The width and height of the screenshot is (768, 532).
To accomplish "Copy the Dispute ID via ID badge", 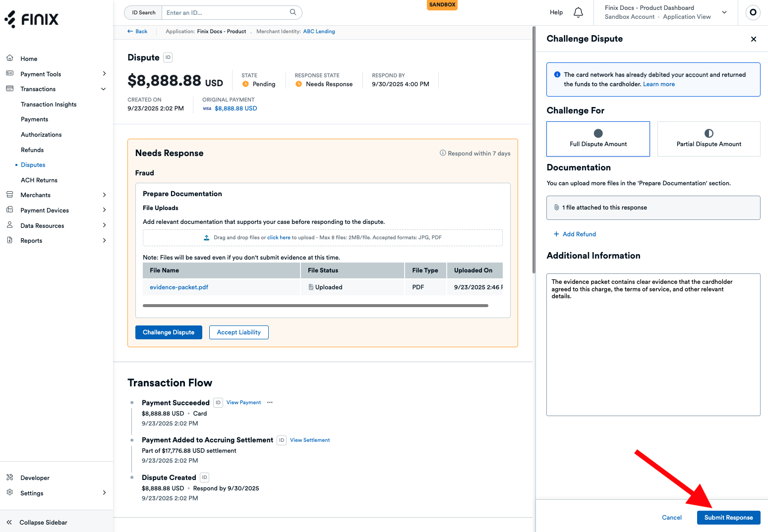I will click(x=168, y=57).
